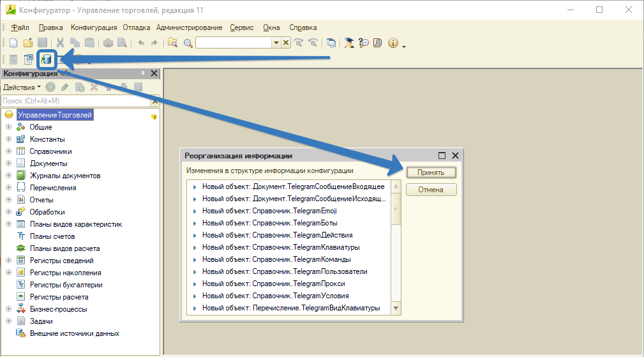The height and width of the screenshot is (357, 644).
Task: Open the search text dropdown arrow
Action: click(276, 43)
